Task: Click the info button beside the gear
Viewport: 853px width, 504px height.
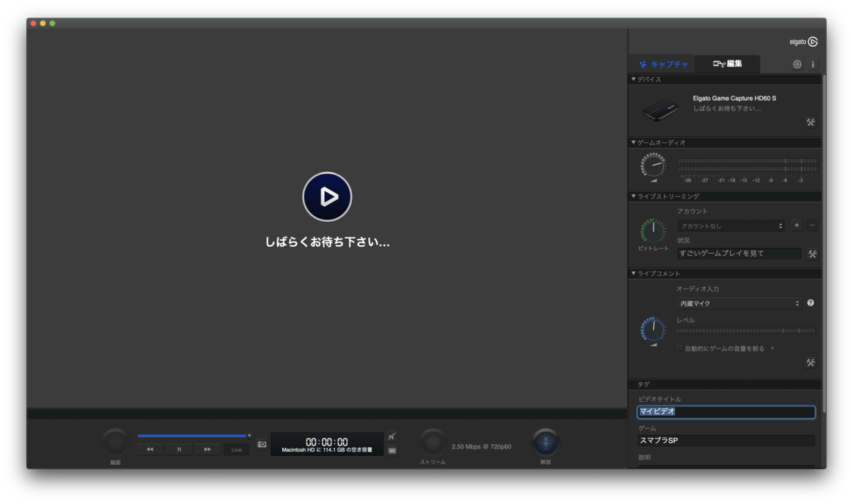Action: 812,63
